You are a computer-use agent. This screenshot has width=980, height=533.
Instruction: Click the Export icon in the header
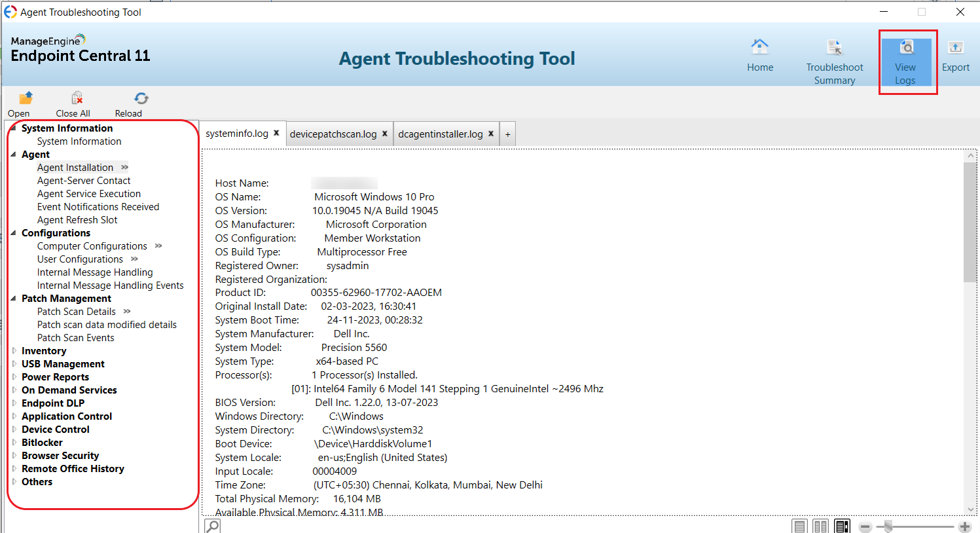[955, 47]
